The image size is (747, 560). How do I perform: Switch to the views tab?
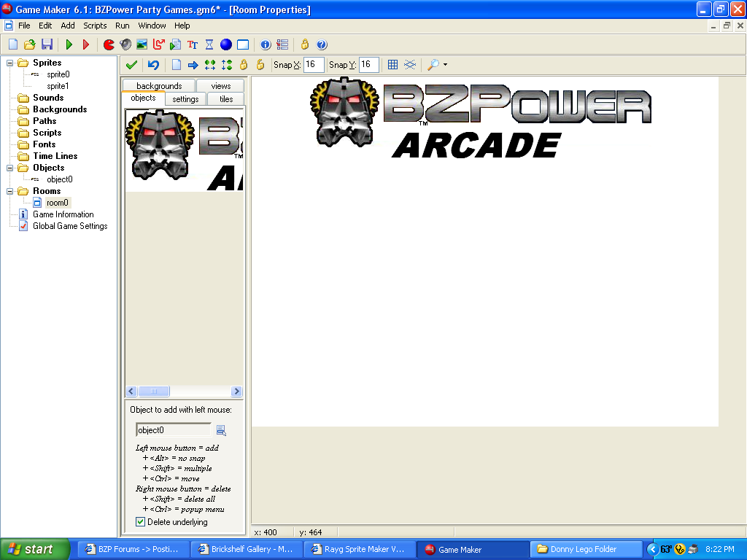[x=221, y=85]
